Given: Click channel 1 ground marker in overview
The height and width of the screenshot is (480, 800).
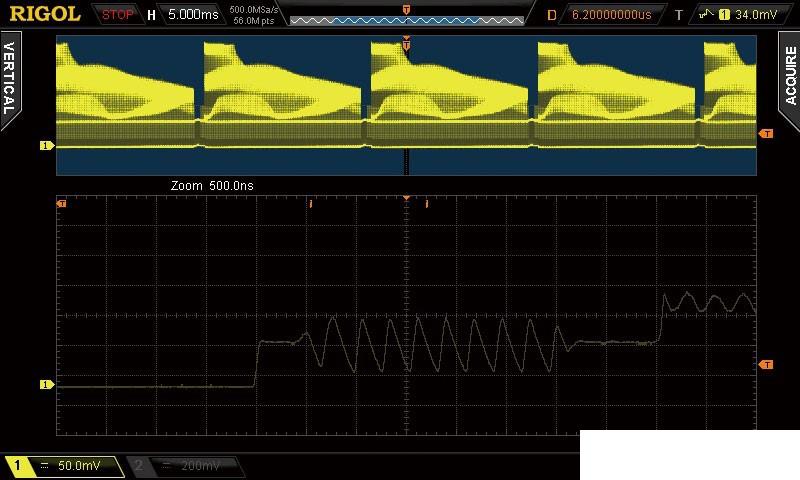Looking at the screenshot, I should tap(45, 146).
